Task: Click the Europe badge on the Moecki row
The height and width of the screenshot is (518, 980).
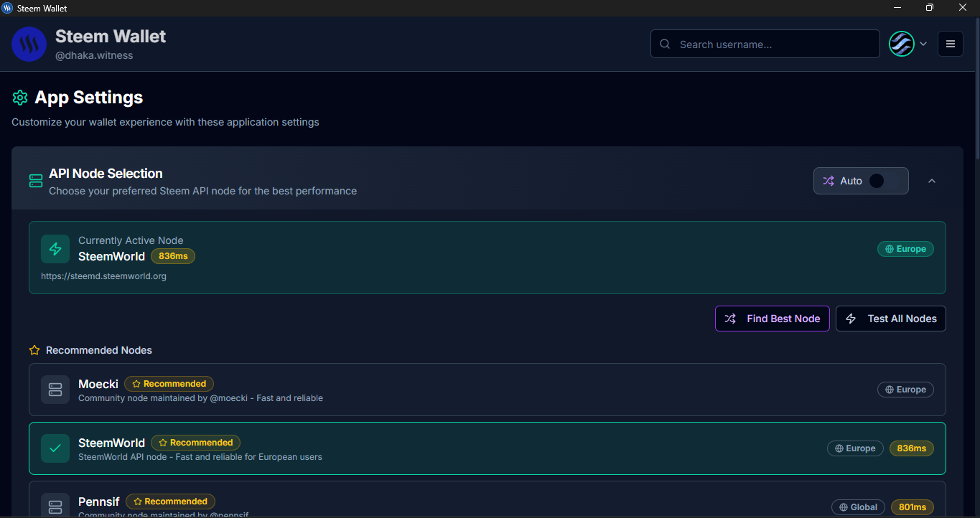Action: [x=905, y=390]
